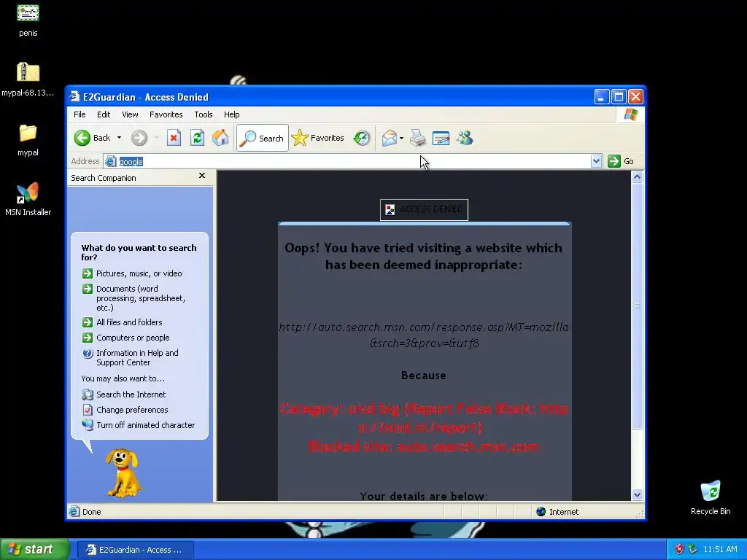
Task: Click the ACCESS DENIED broken image placeholder
Action: click(424, 209)
